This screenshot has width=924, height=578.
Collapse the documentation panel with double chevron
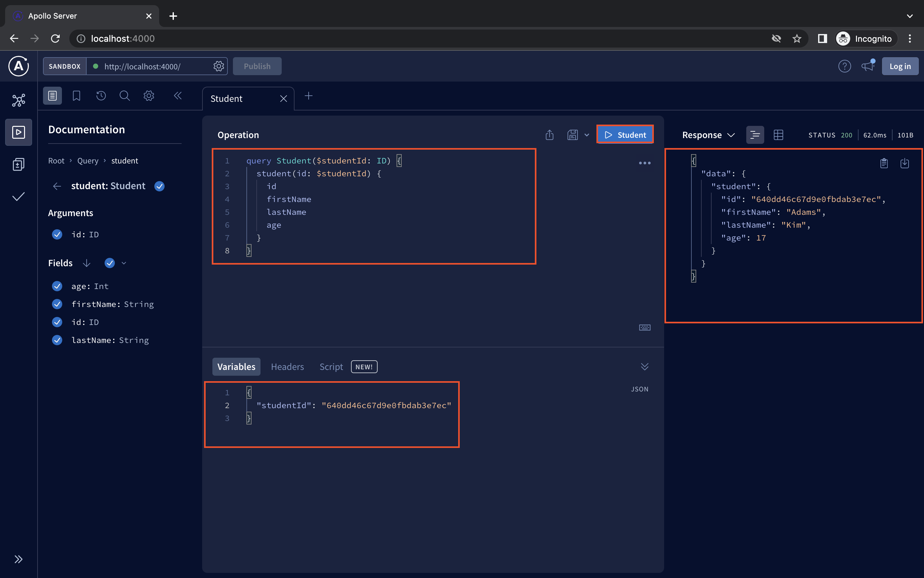point(177,96)
